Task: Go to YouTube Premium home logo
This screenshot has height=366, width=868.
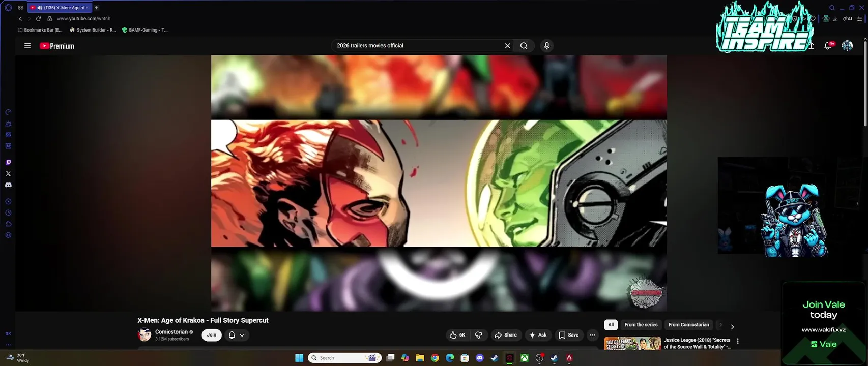Action: click(x=57, y=46)
